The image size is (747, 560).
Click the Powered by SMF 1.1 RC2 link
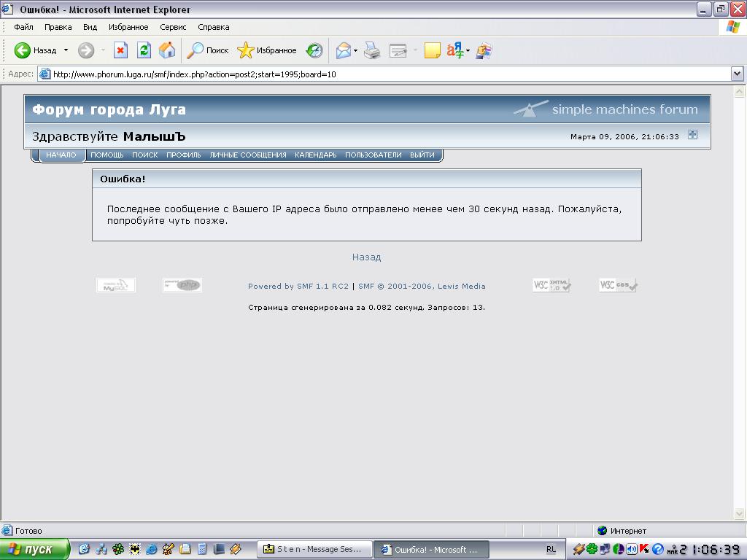point(298,286)
